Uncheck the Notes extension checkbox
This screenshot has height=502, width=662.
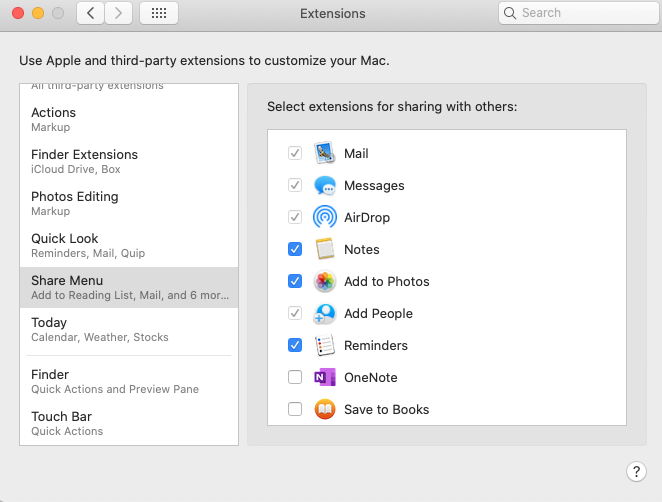click(x=295, y=249)
